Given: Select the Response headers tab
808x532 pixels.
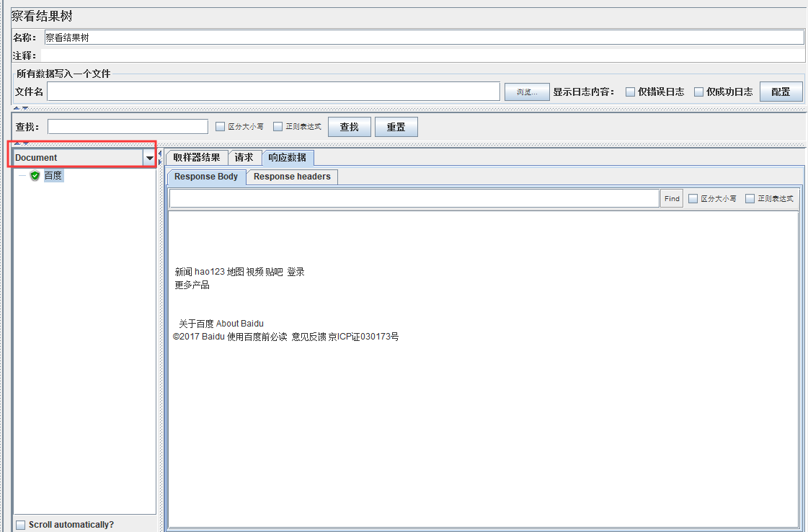Looking at the screenshot, I should [x=291, y=177].
